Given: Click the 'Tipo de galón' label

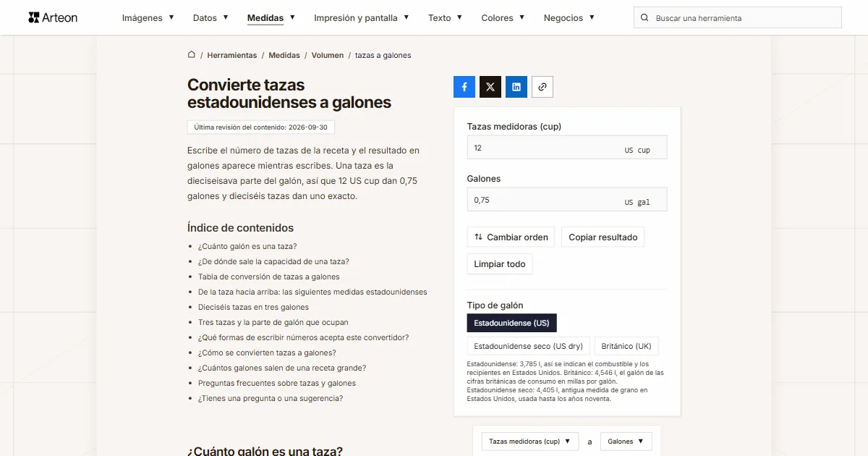Looking at the screenshot, I should [495, 305].
